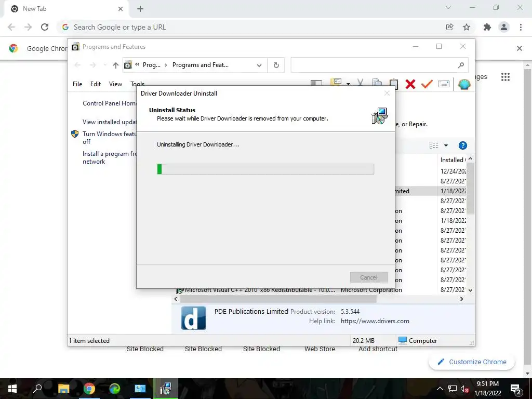Viewport: 532px width, 399px height.
Task: Click the scissors cut toolbar icon
Action: (361, 83)
